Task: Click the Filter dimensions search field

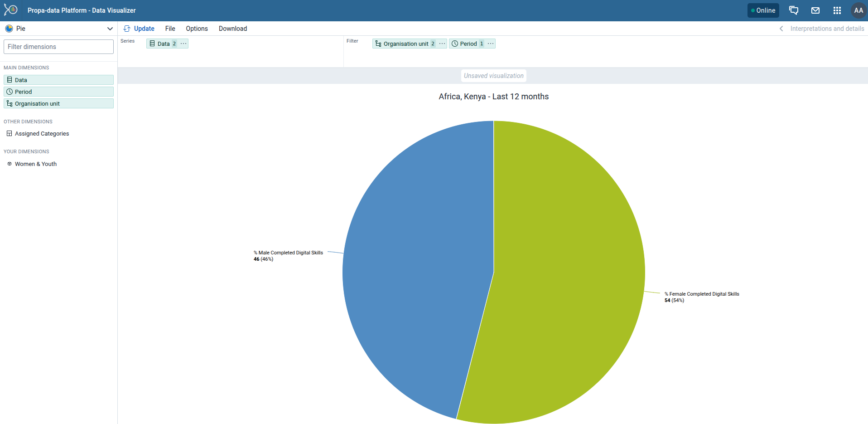Action: tap(58, 46)
